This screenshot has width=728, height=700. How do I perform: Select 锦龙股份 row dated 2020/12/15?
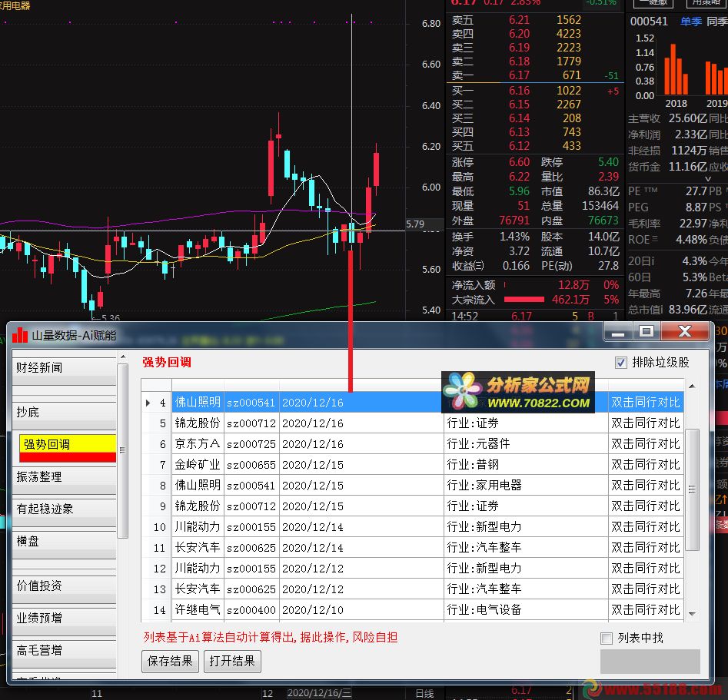click(x=412, y=506)
